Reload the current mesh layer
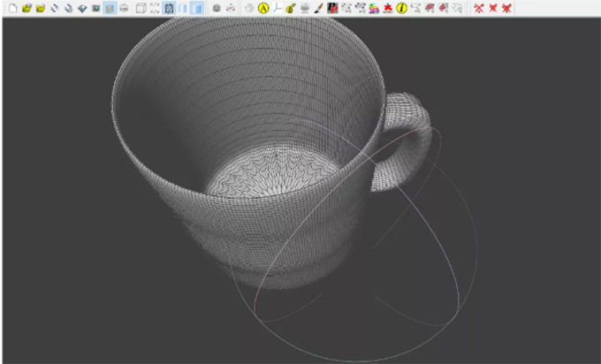The width and height of the screenshot is (601, 364). coord(55,8)
